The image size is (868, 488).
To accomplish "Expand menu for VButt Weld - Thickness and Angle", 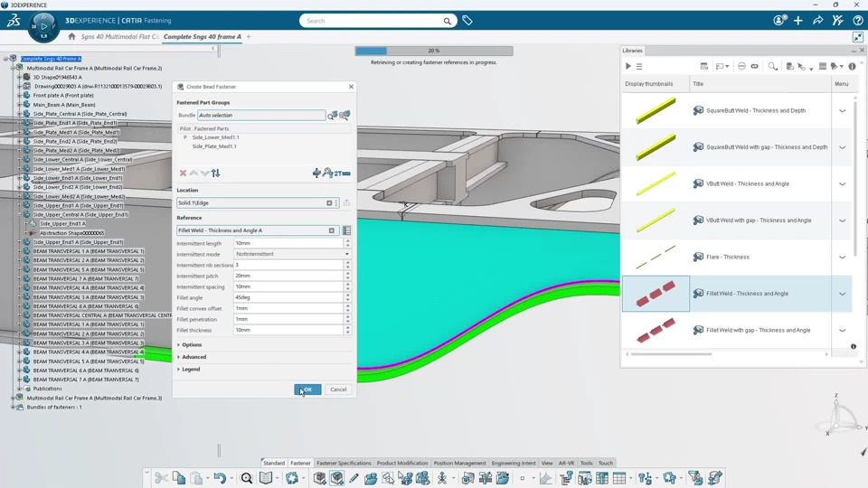I will [842, 183].
